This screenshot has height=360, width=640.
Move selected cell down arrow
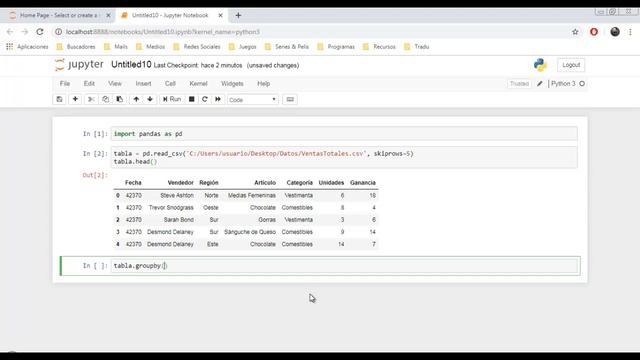click(x=150, y=99)
